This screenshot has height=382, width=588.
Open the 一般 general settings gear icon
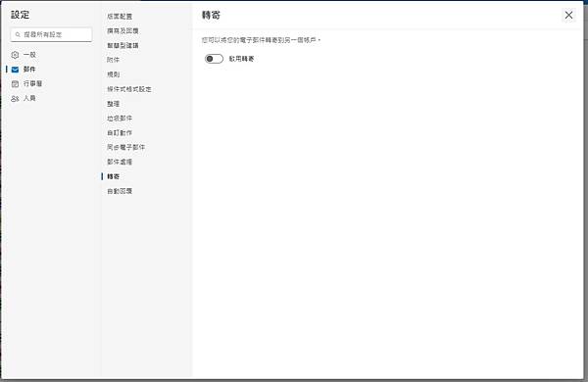click(x=15, y=55)
